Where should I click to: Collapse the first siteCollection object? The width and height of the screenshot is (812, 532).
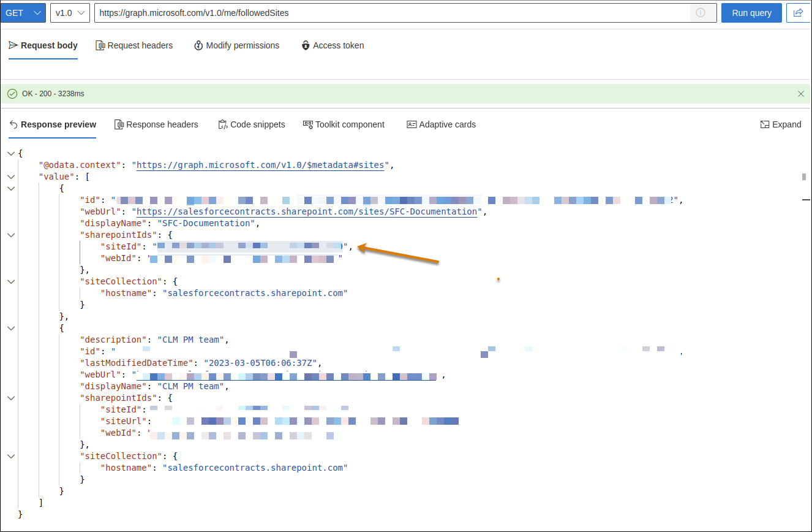10,281
